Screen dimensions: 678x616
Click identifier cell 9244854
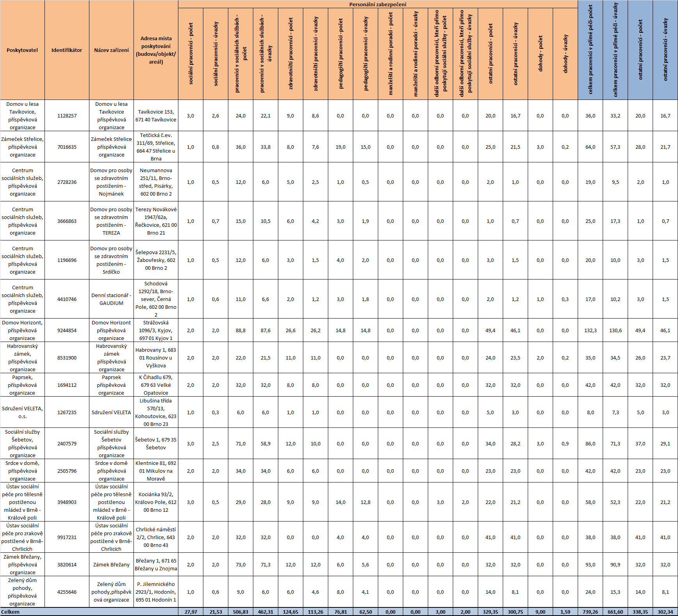click(67, 330)
